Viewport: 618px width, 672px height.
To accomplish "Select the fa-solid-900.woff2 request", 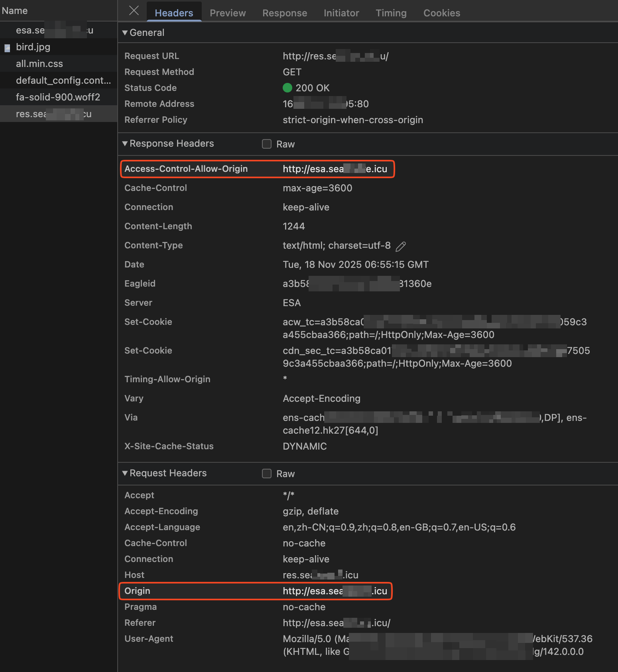I will (58, 97).
